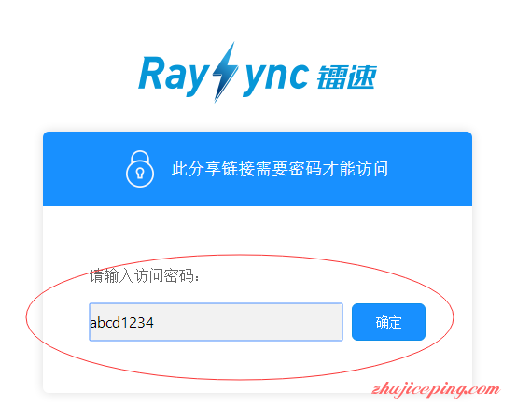Click the 速 character in the logo
517x420 pixels.
coord(361,77)
